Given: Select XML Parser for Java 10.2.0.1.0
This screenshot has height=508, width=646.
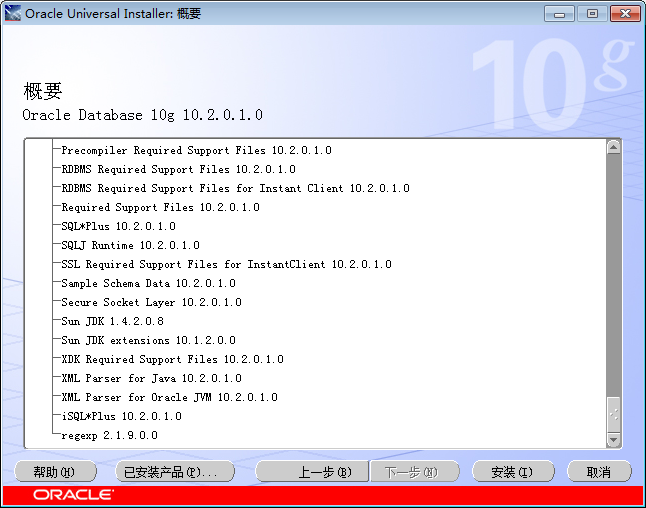Looking at the screenshot, I should click(x=151, y=378).
